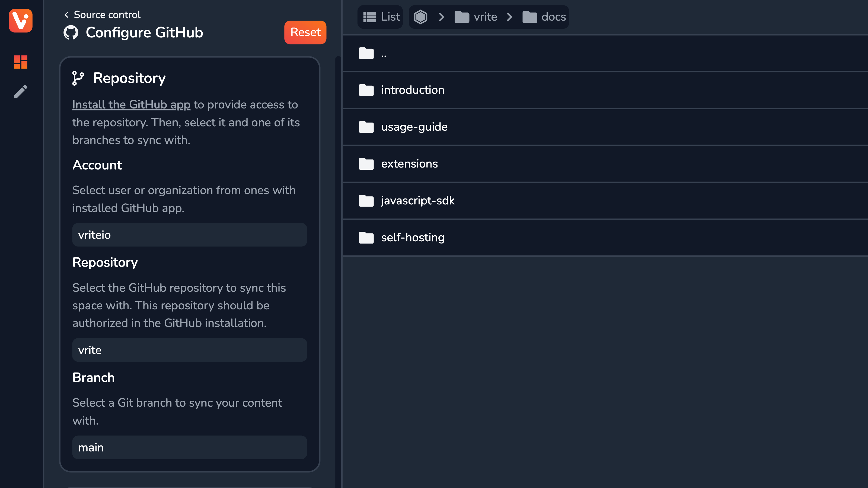Click the docs breadcrumb folder icon
The height and width of the screenshot is (488, 868).
(530, 17)
